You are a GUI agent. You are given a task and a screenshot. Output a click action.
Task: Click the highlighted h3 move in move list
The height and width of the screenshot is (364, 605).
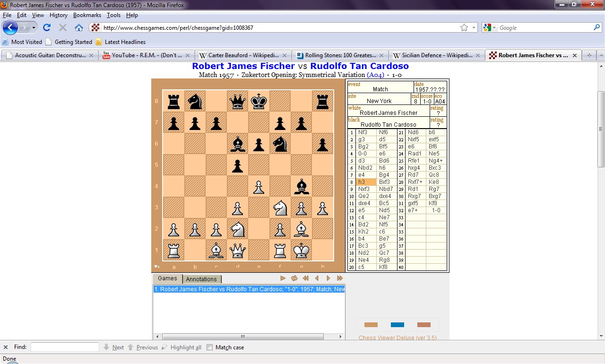(366, 182)
